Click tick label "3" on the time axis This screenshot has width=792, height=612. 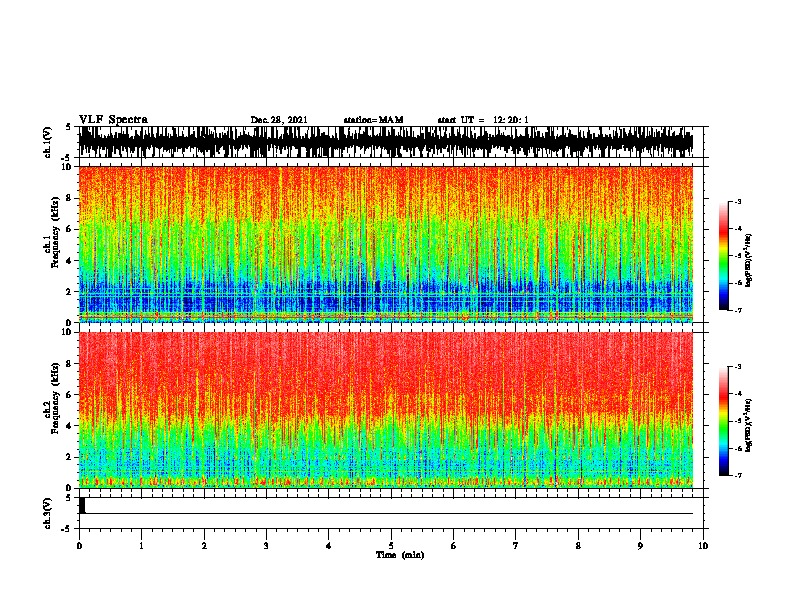[266, 546]
